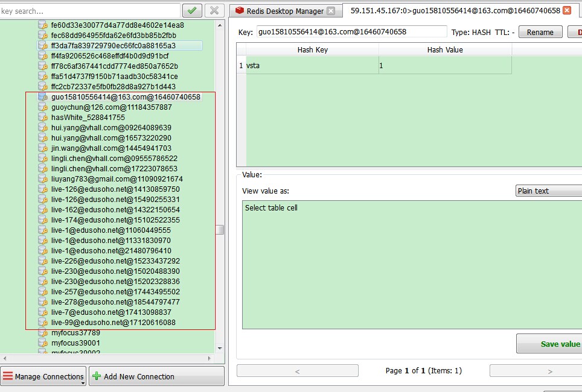
Task: Select key live-174@edusoho.net@15102522355
Action: 115,220
